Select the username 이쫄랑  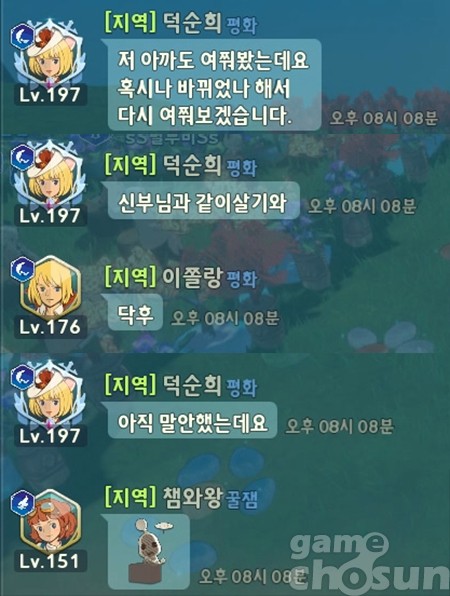[x=192, y=277]
